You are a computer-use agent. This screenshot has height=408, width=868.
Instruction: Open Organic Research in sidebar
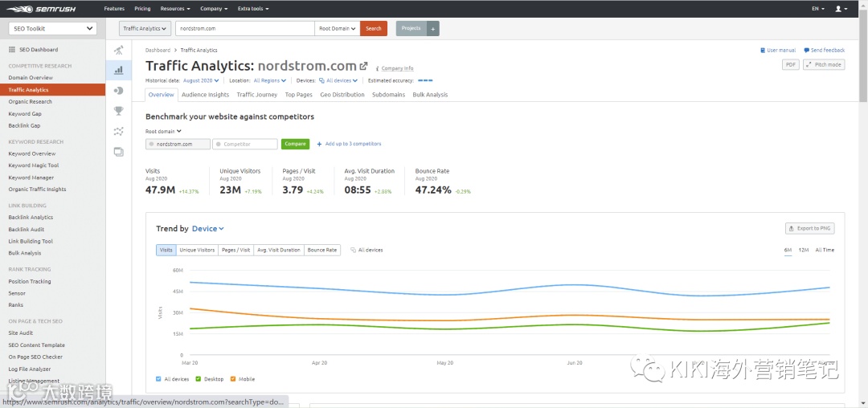click(30, 102)
